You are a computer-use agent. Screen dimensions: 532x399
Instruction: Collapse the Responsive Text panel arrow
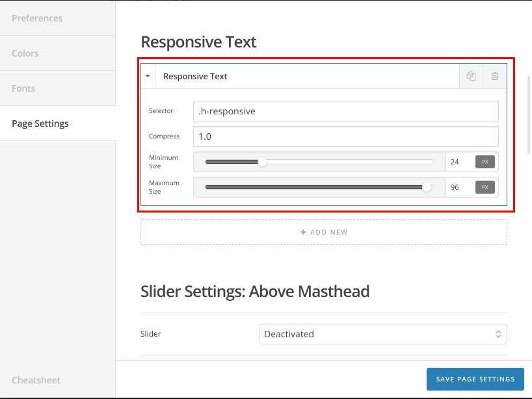pos(148,76)
